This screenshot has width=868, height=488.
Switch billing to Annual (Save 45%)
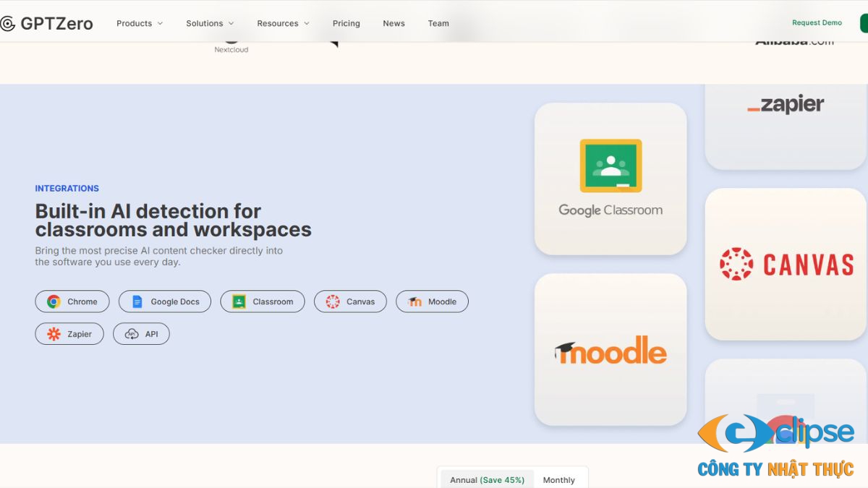click(487, 479)
